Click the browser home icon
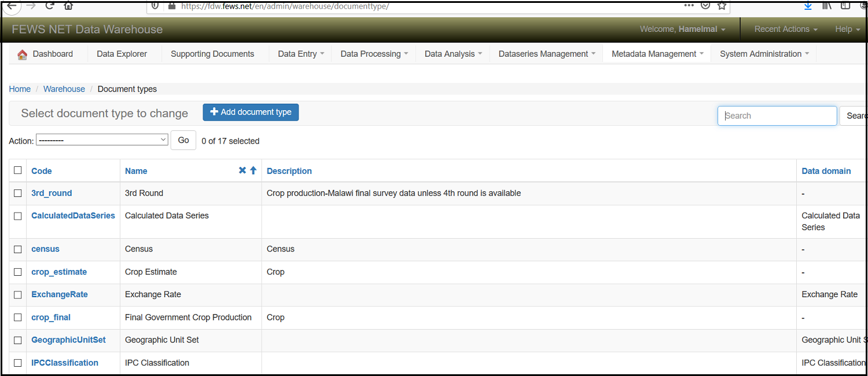This screenshot has width=868, height=376. coord(68,6)
